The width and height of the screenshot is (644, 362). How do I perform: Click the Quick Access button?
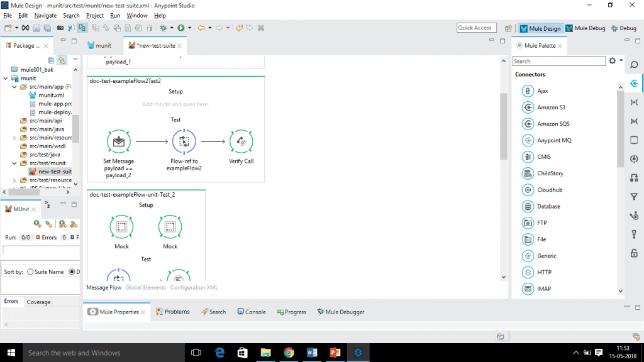click(x=476, y=28)
